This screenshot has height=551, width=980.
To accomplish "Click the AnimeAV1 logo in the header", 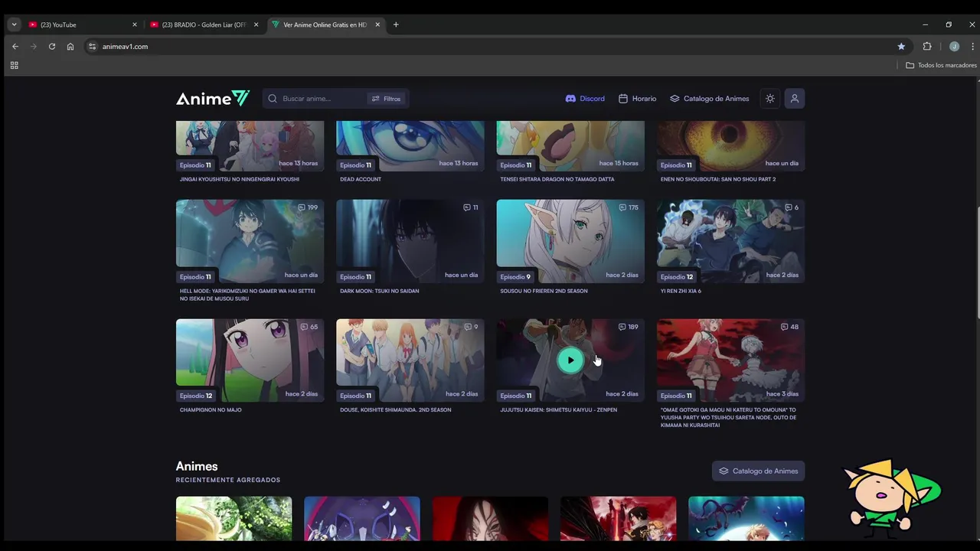I will [213, 98].
